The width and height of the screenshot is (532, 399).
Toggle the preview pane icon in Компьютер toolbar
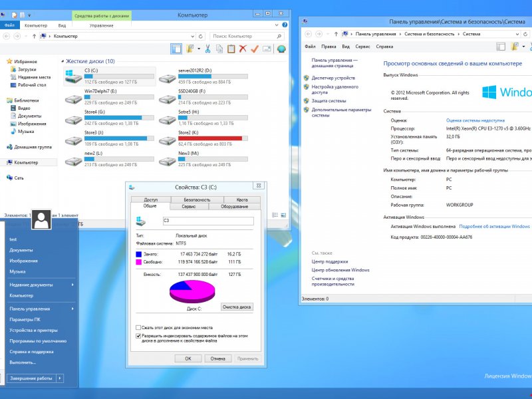click(x=176, y=49)
